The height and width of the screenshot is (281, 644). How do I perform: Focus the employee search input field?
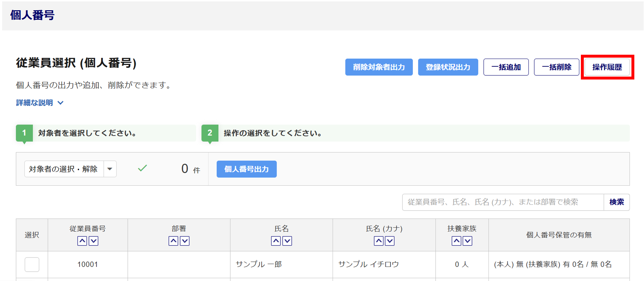coord(503,202)
